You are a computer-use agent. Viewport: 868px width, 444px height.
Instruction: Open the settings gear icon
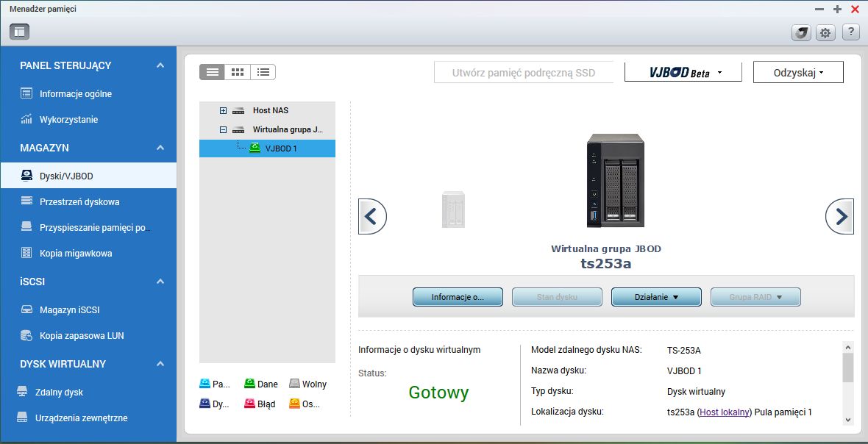coord(825,32)
